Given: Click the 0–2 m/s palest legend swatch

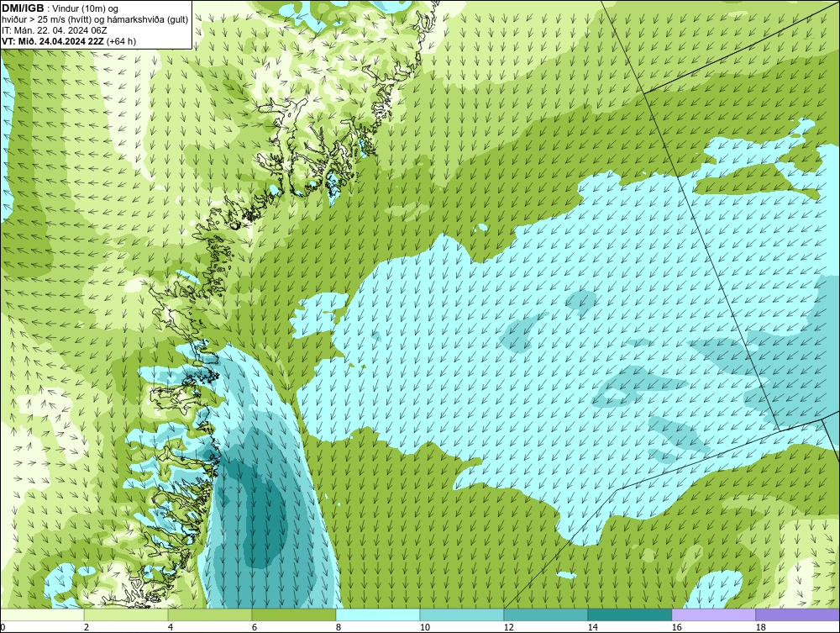Looking at the screenshot, I should point(42,615).
